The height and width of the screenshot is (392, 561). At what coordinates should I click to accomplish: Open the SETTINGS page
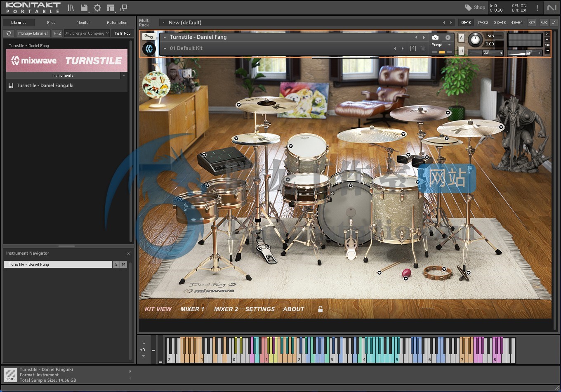click(x=260, y=309)
